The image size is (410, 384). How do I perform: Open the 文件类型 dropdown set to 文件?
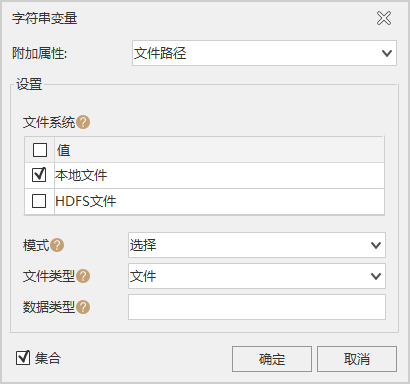pyautogui.click(x=257, y=276)
